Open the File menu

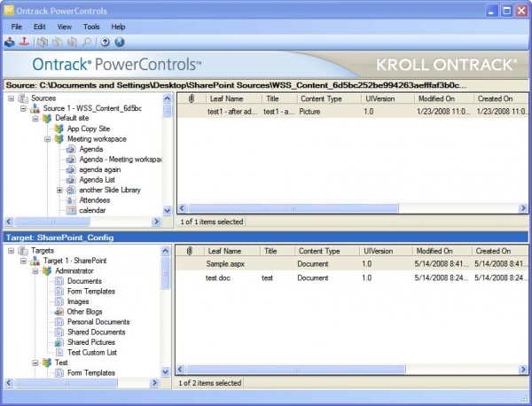click(x=16, y=27)
